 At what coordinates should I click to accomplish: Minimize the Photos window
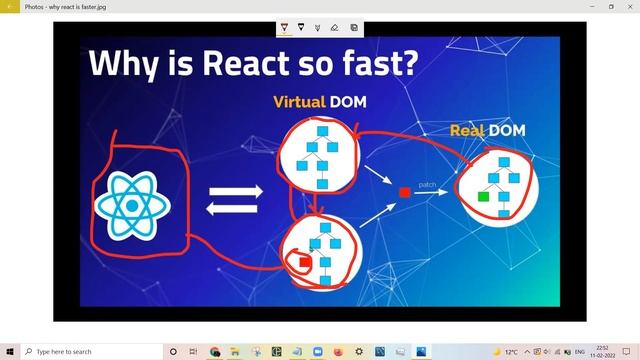592,7
